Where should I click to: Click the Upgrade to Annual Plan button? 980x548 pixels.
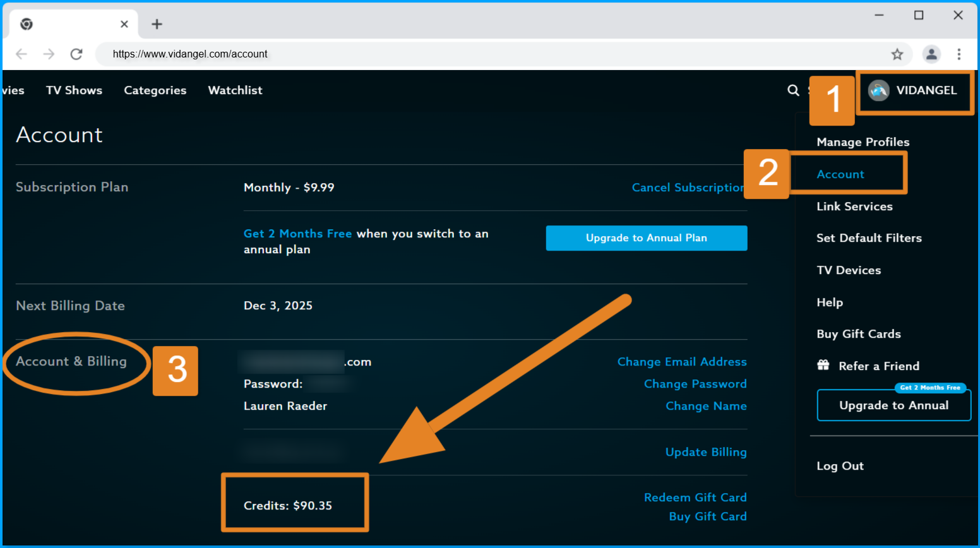click(x=646, y=238)
